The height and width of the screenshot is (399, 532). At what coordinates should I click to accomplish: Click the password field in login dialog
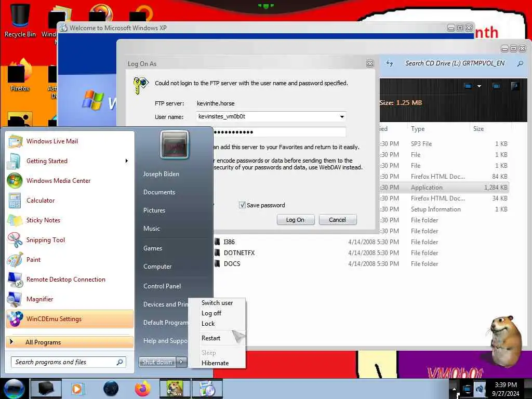279,132
